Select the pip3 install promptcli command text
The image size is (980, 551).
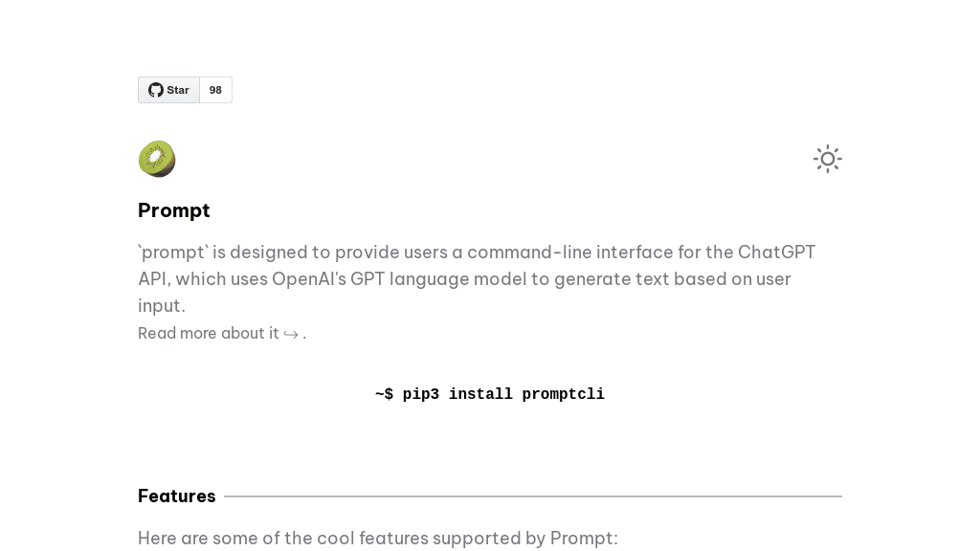490,394
